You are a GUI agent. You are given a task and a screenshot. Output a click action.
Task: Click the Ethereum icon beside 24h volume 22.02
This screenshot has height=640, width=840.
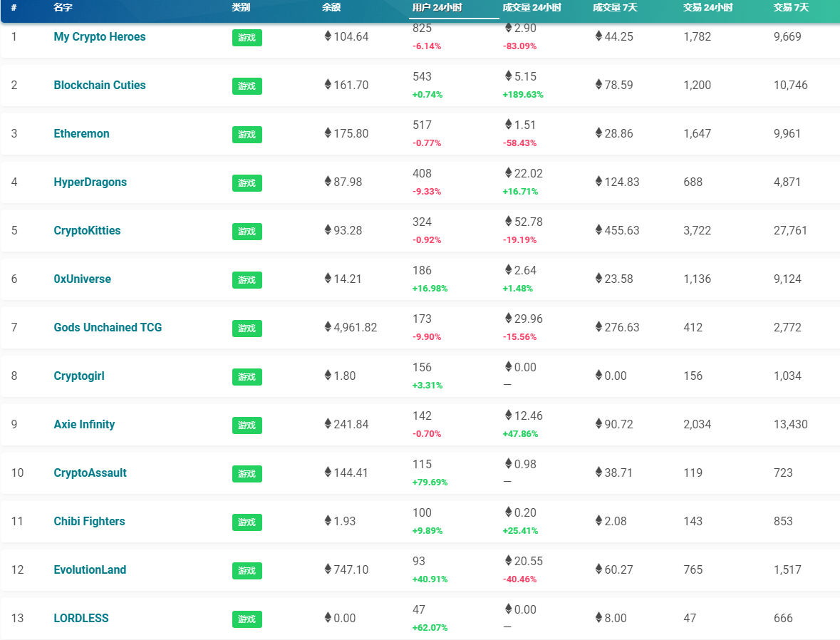tap(509, 172)
